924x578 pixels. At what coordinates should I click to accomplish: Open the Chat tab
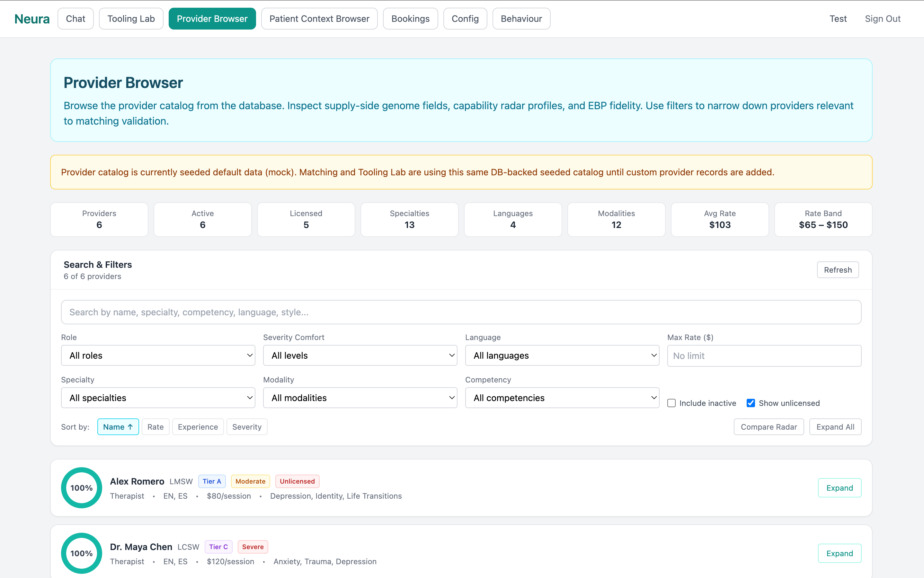click(x=76, y=18)
